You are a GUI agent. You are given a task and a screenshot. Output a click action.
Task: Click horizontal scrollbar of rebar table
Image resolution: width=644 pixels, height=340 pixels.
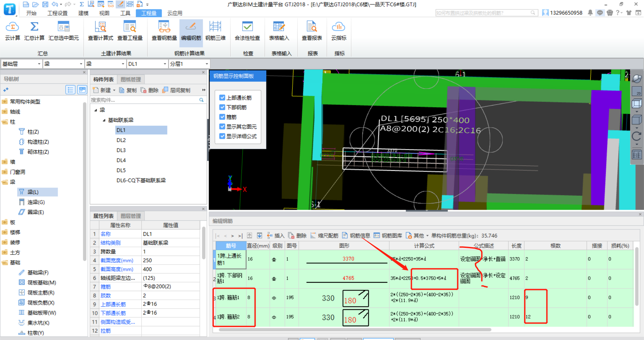[355, 330]
